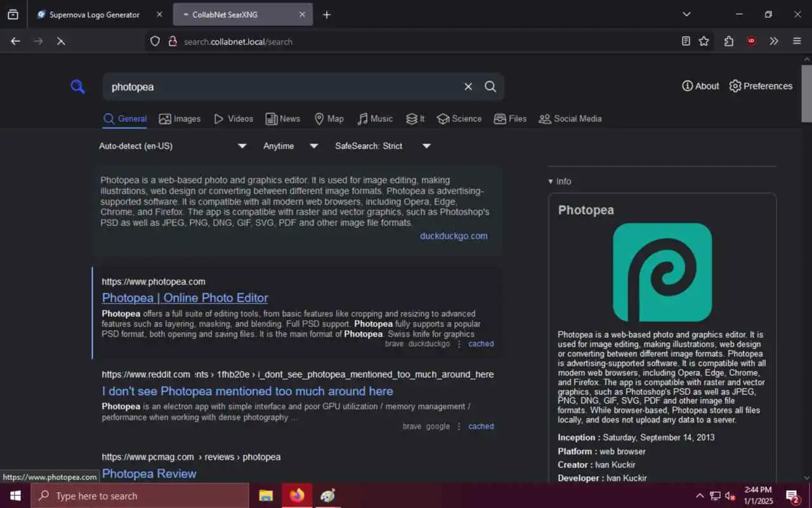Click insecure lock icon in address bar
This screenshot has width=812, height=508.
172,41
